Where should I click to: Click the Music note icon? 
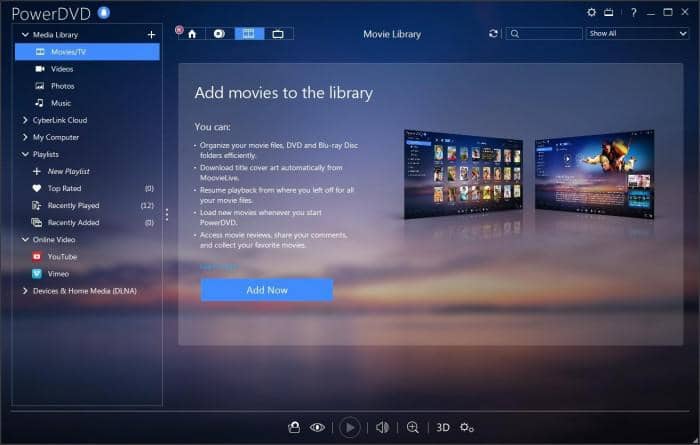click(39, 103)
